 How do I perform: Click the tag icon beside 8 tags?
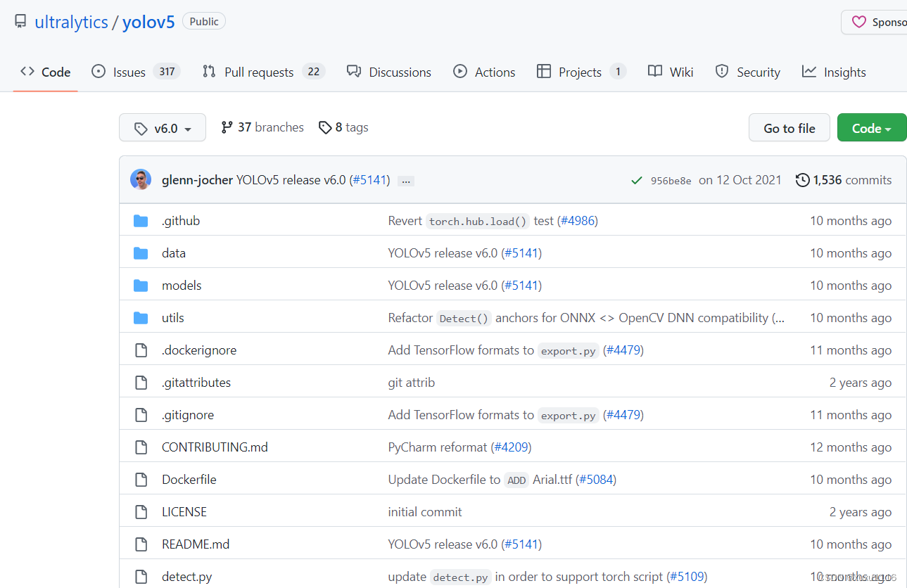click(x=324, y=127)
